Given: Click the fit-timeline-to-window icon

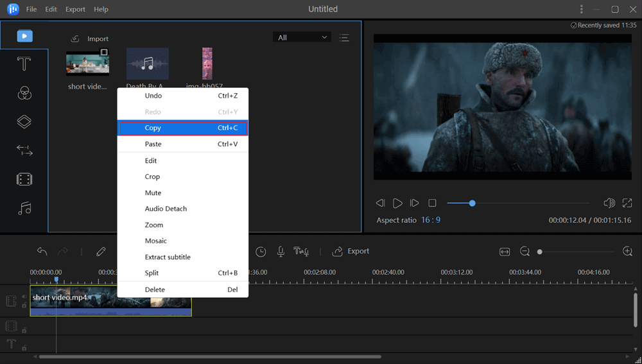Looking at the screenshot, I should click(505, 252).
